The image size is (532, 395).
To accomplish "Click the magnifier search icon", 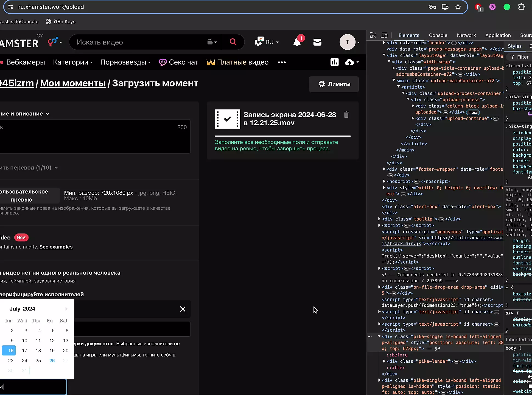I will coord(233,42).
